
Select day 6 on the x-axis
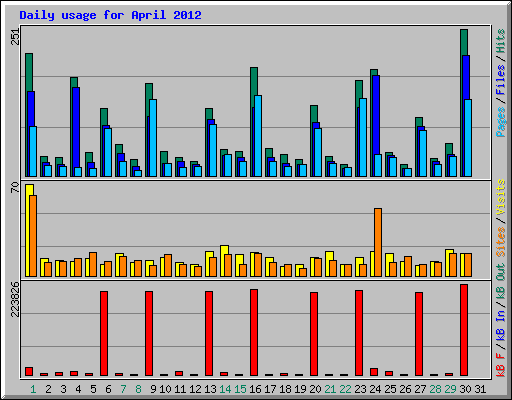(108, 389)
